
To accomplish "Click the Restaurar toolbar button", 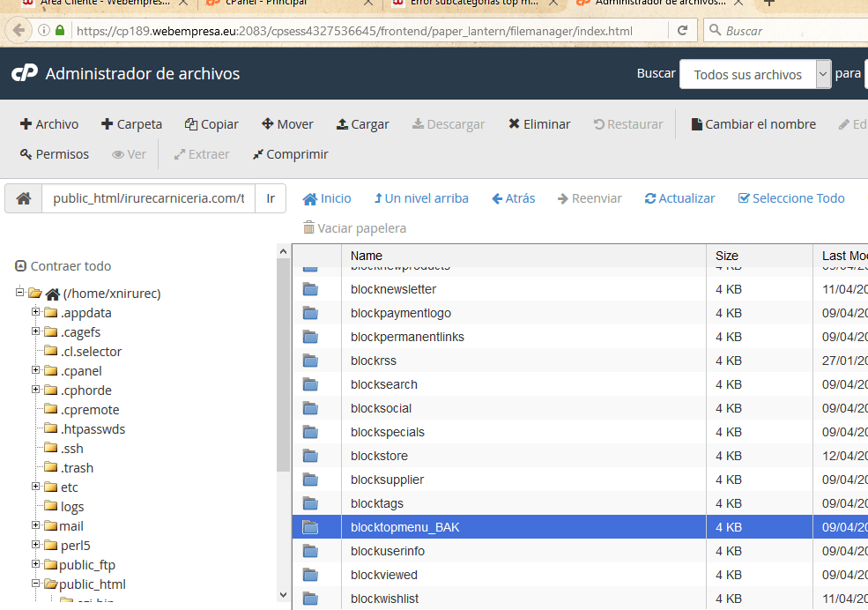I will 628,124.
